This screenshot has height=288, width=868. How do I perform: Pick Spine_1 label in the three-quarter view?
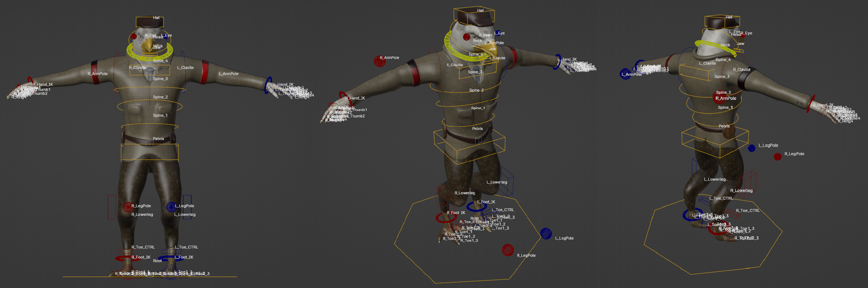point(478,108)
